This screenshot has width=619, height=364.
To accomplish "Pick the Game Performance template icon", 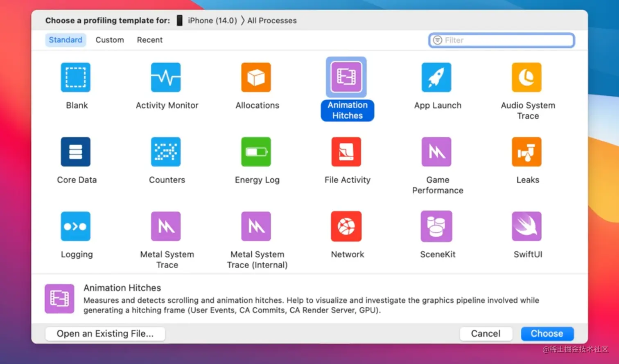I will [436, 152].
